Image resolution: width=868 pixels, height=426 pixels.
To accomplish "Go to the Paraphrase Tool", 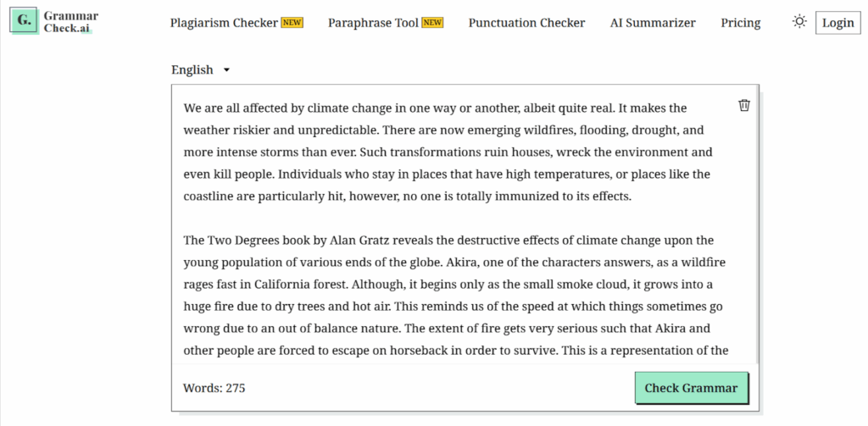I will tap(373, 23).
